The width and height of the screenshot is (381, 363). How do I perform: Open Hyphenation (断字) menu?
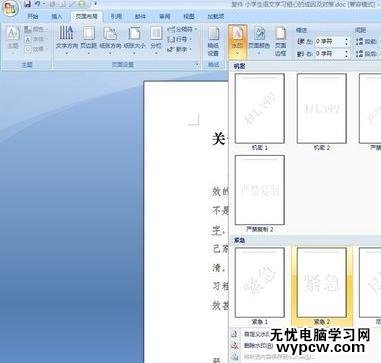(179, 49)
